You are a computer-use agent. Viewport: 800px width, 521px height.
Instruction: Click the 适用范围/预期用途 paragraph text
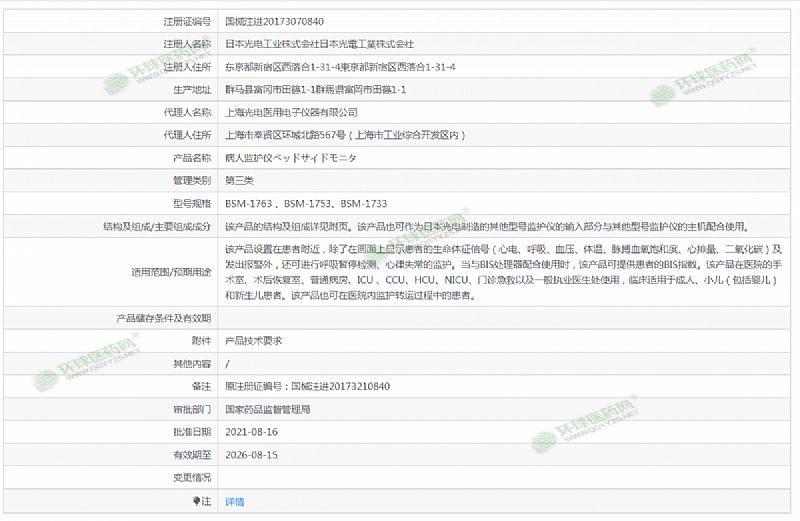tap(500, 272)
